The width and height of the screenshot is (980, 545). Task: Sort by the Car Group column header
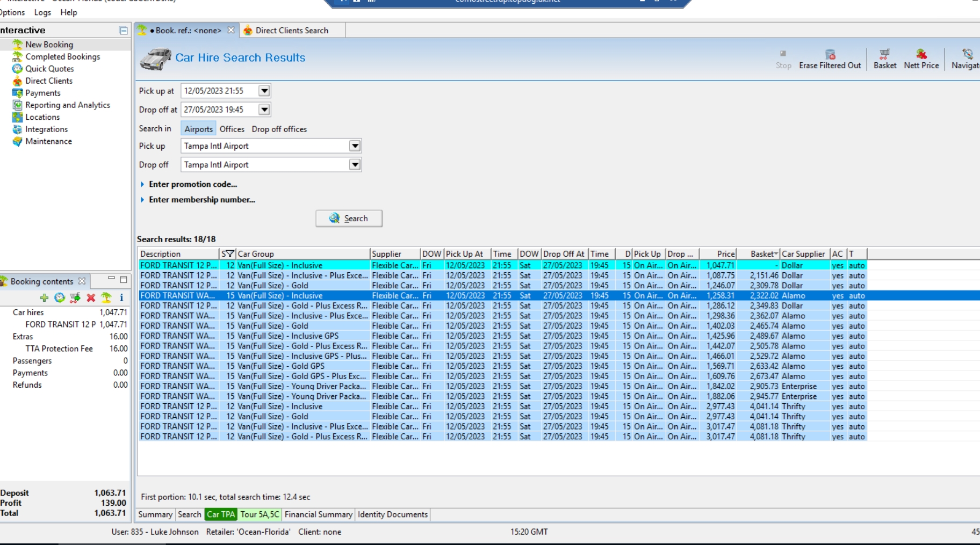tap(303, 254)
